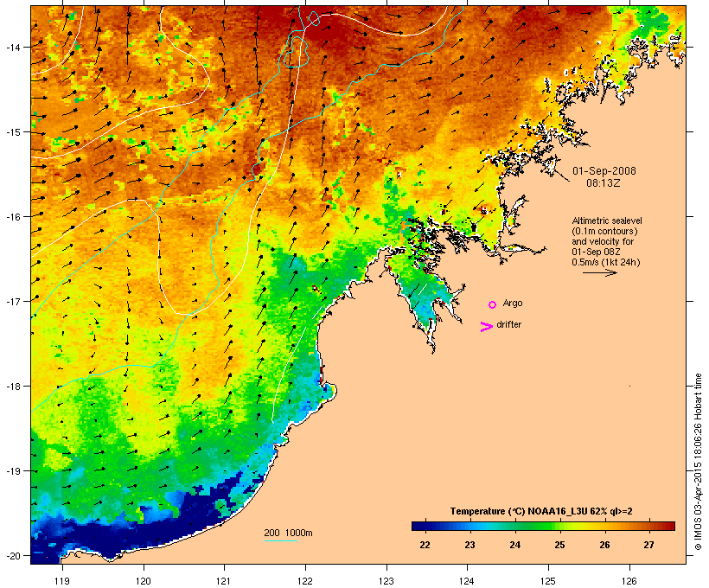Click the '23' colorbar tick label
Screen dimensions: 709x588
pyautogui.click(x=469, y=545)
